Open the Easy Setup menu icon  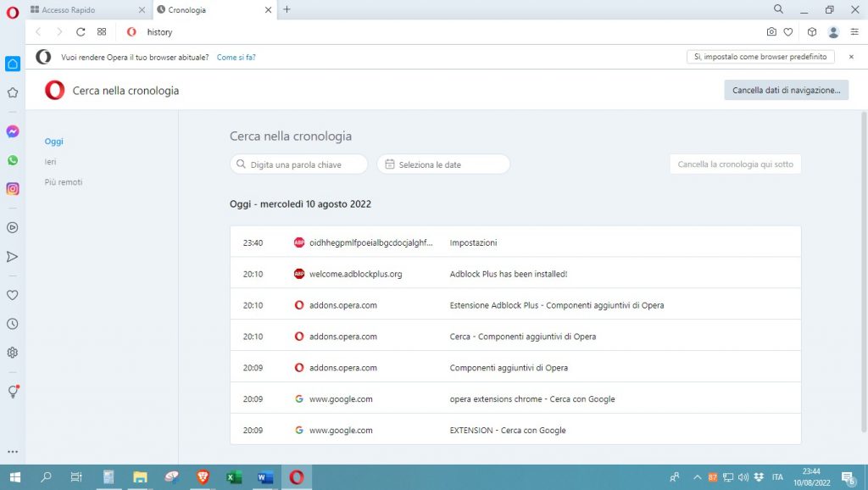tap(854, 32)
